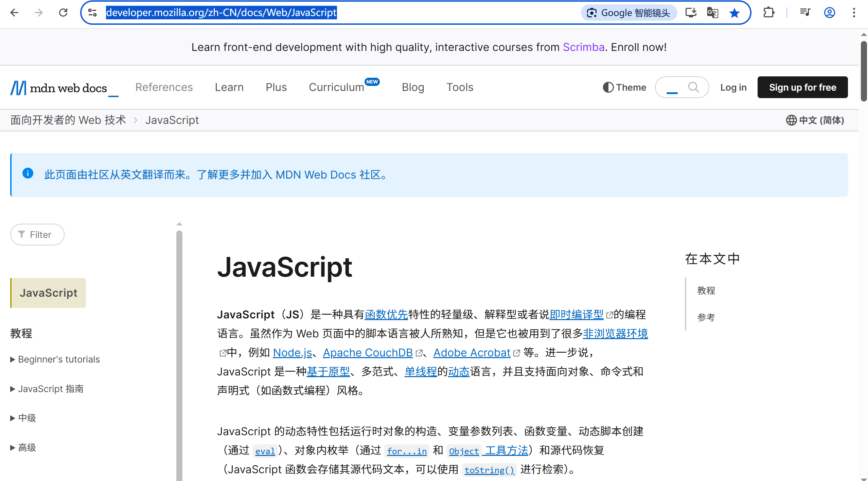This screenshot has width=868, height=481.
Task: Expand Beginner's tutorials section
Action: (x=55, y=359)
